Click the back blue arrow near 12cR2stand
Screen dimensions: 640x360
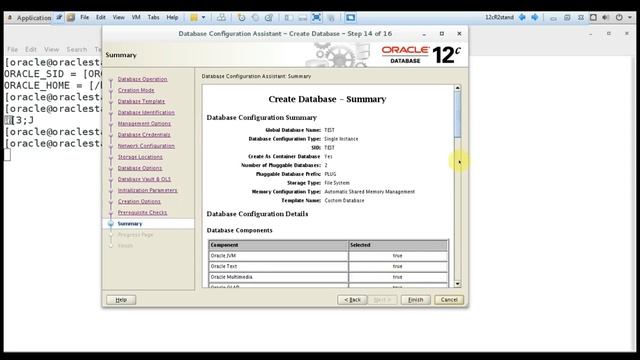point(522,18)
